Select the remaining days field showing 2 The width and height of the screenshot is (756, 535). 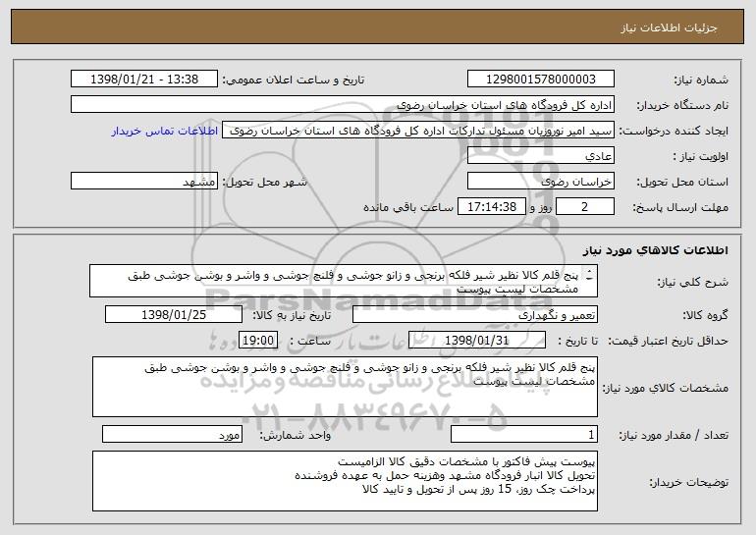tap(585, 207)
